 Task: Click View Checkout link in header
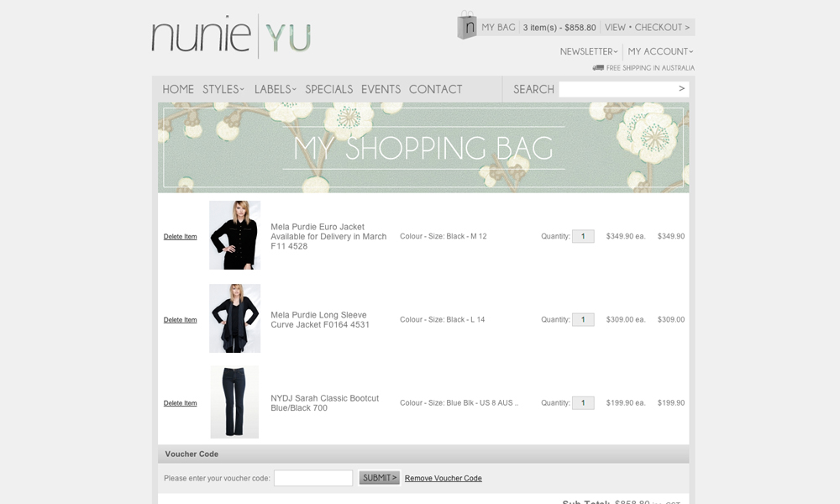(647, 28)
